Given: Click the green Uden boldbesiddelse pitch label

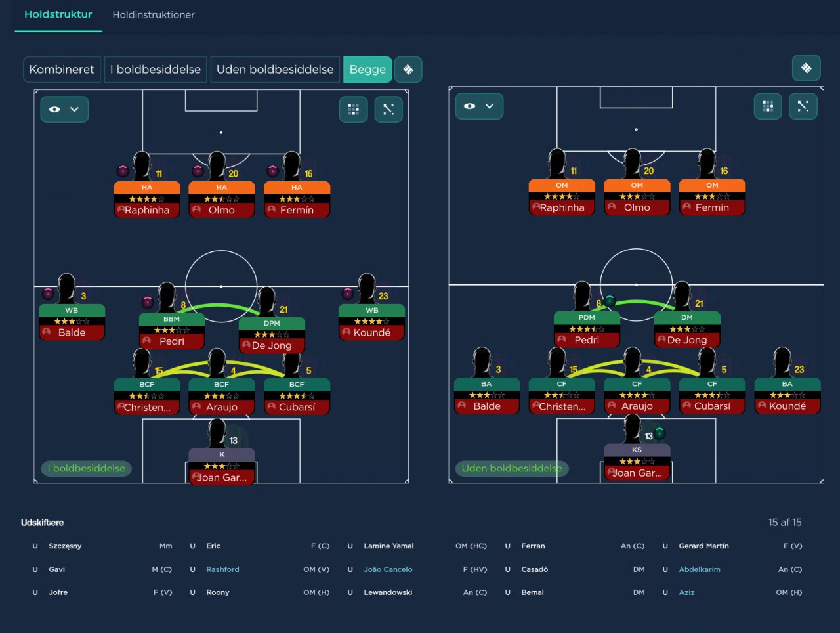Looking at the screenshot, I should coord(512,468).
